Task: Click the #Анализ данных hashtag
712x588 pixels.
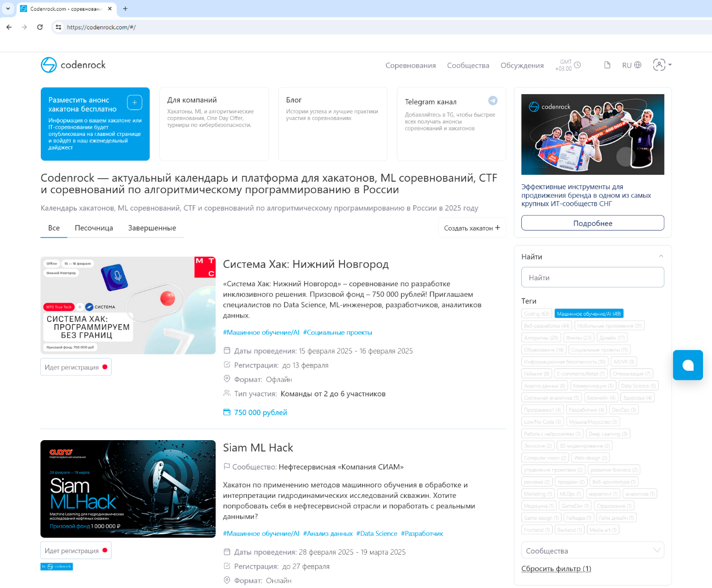Action: pyautogui.click(x=328, y=534)
